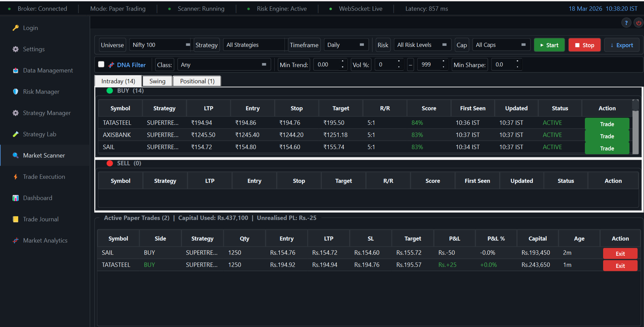Open Risk Manager shield icon
This screenshot has height=327, width=644.
coord(16,91)
